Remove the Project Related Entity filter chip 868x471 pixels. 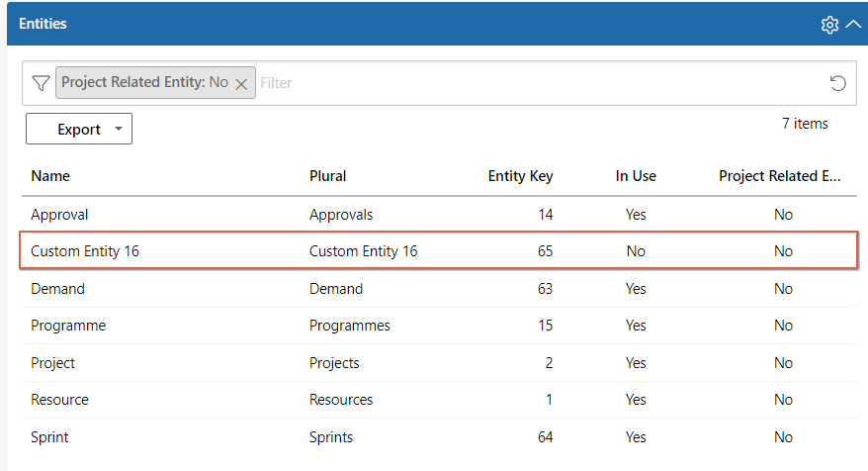coord(241,84)
